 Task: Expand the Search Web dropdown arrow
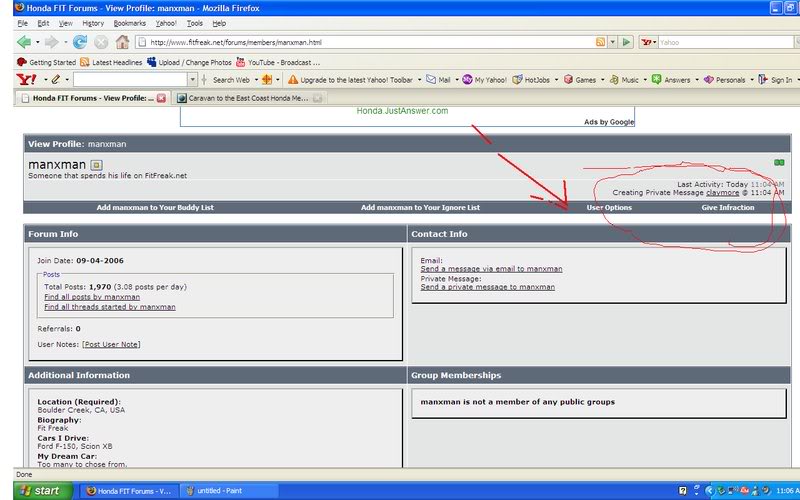tap(256, 80)
